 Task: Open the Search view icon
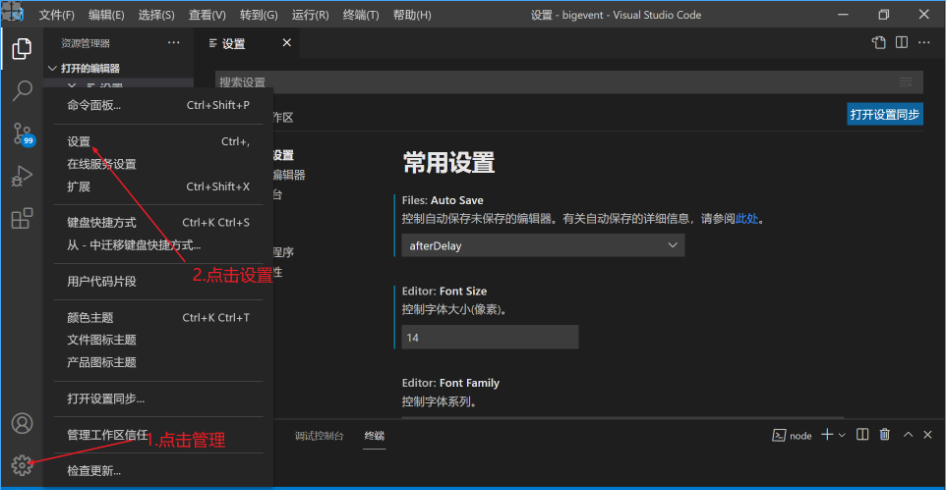(x=22, y=91)
